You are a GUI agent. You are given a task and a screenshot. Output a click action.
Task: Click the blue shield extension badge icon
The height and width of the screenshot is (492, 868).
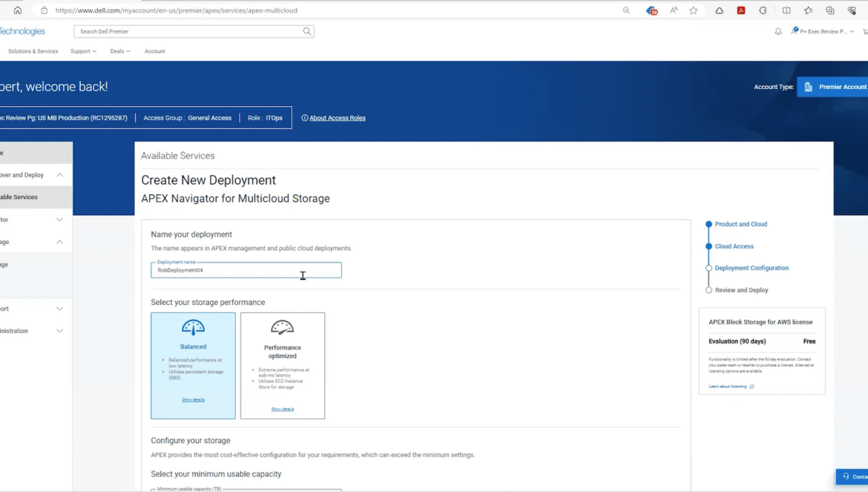[651, 10]
